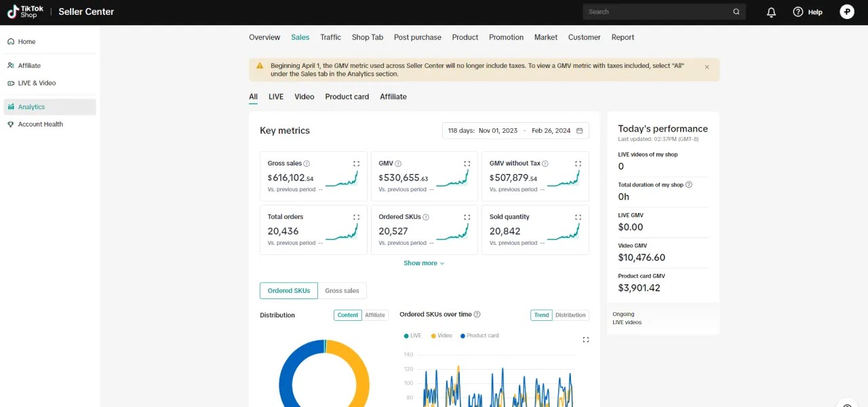
Task: Click the GMV info tooltip icon
Action: (398, 163)
